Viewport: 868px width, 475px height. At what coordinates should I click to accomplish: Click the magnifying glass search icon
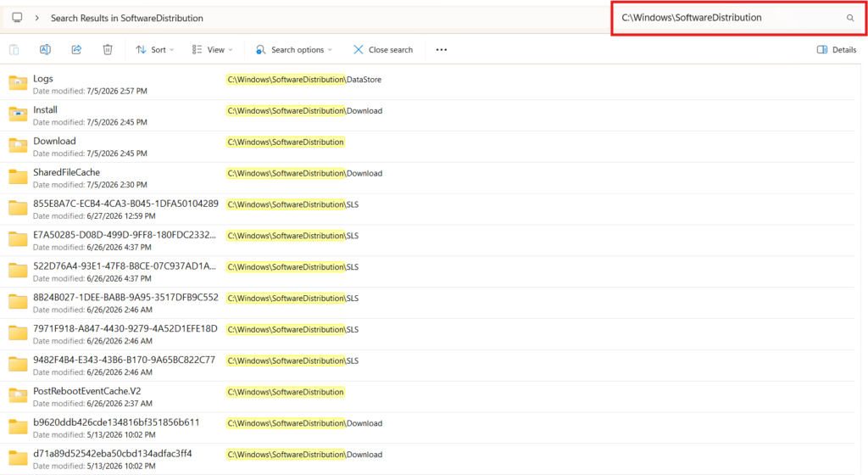click(850, 19)
